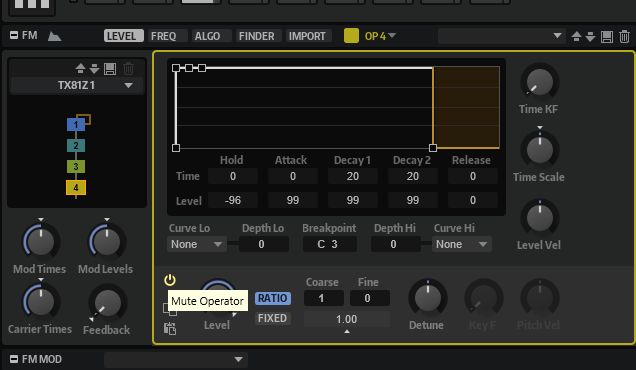Click the paste operator clipboard icon
The image size is (636, 370).
tap(170, 329)
